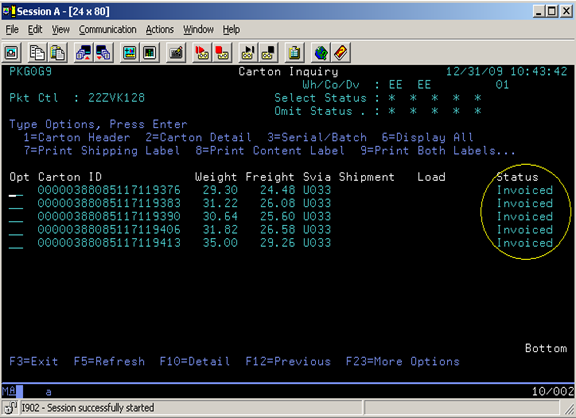Open the Edit menu

35,29
